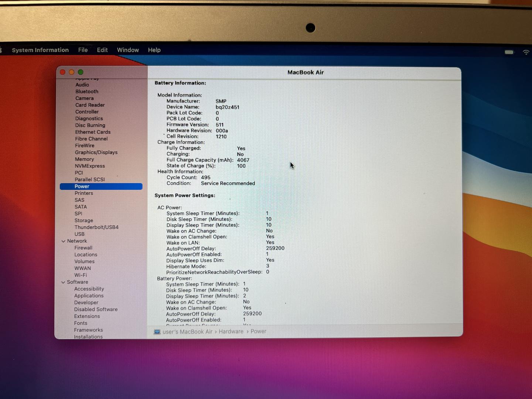Screen dimensions: 532x399
Task: Select Disc Burning in the sidebar
Action: pyautogui.click(x=90, y=125)
